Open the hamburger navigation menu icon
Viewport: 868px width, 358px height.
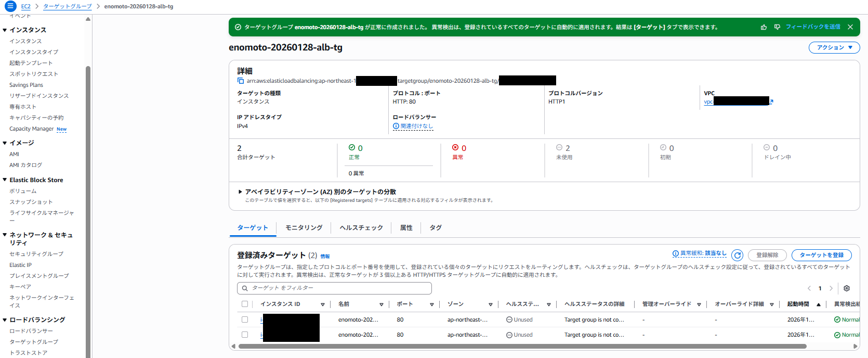pyautogui.click(x=10, y=6)
